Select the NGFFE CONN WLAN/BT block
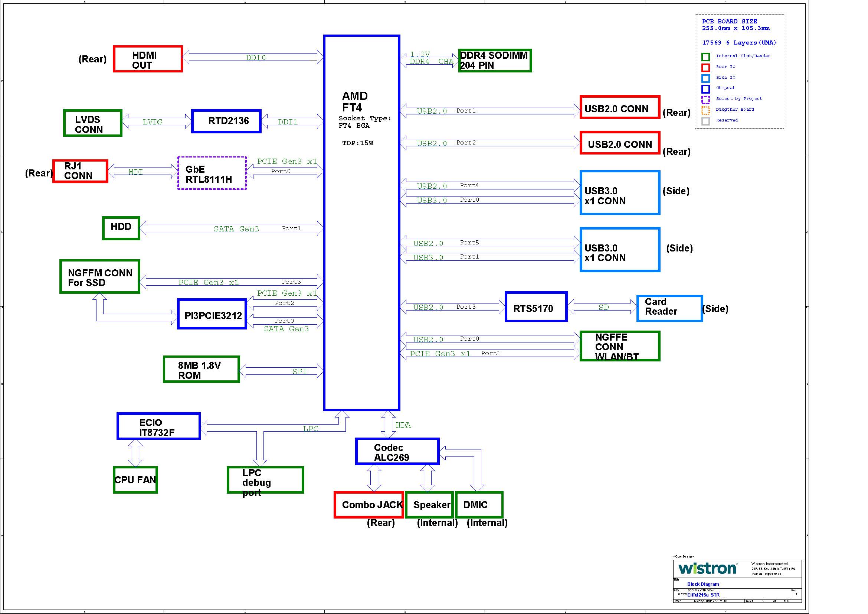This screenshot has height=614, width=868. click(620, 346)
